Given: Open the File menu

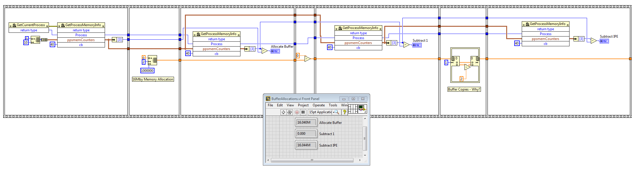Looking at the screenshot, I should coord(270,105).
